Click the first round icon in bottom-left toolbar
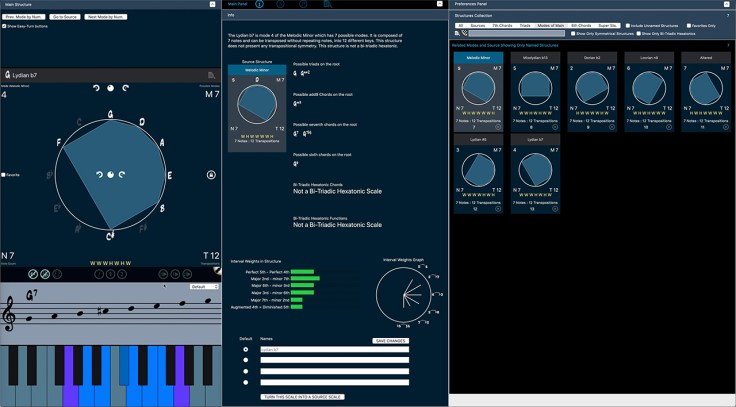Screen dimensions: 736x407 click(x=32, y=273)
